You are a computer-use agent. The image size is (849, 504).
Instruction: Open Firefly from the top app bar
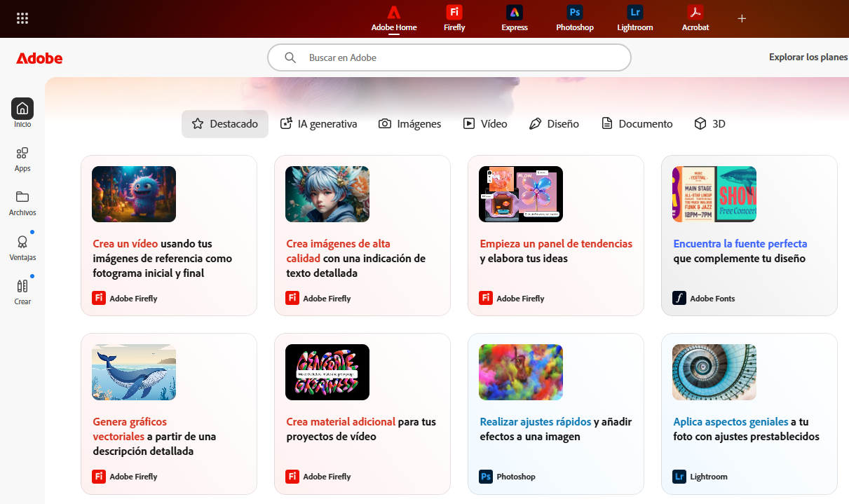pos(454,18)
